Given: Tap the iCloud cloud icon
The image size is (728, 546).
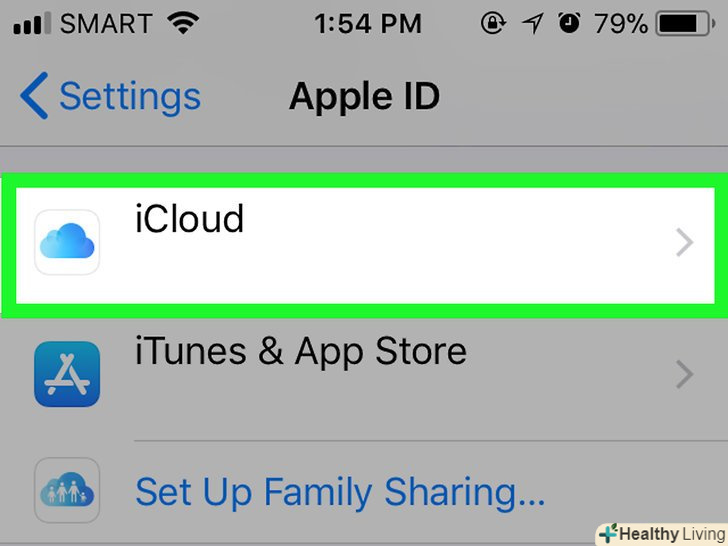Looking at the screenshot, I should pos(67,242).
